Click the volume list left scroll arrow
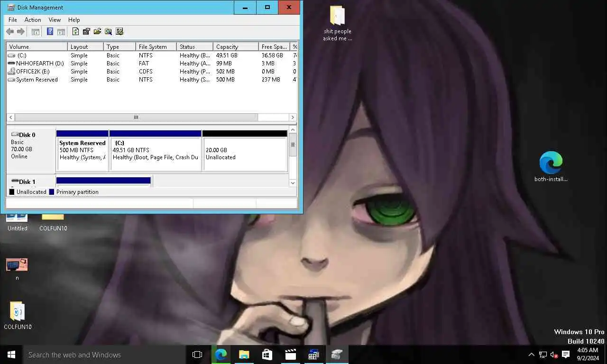Viewport: 607px width, 364px height. tap(10, 117)
